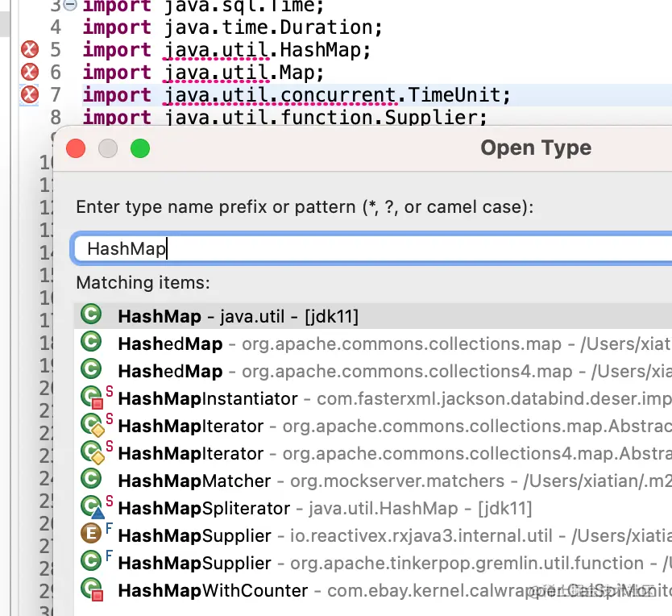Click import java.time.Duration on line 4
Image resolution: width=672 pixels, height=616 pixels.
233,27
